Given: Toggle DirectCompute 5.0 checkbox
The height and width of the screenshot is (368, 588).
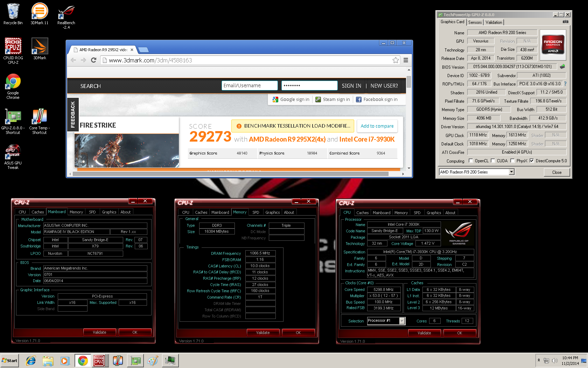Looking at the screenshot, I should pyautogui.click(x=532, y=161).
